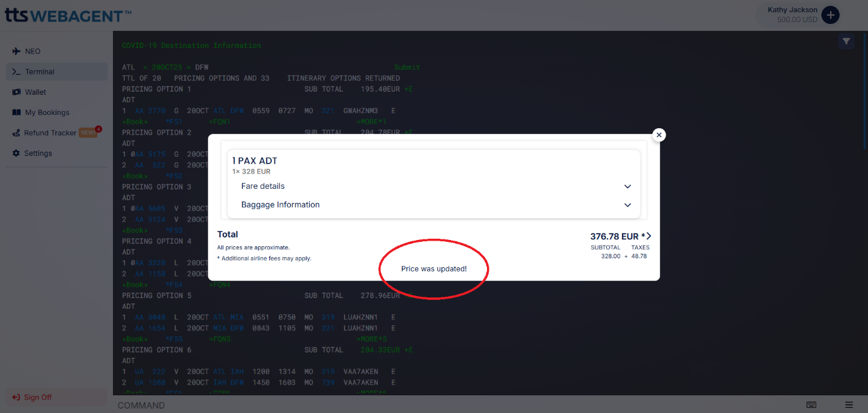Open the terminal filter funnel icon
The height and width of the screenshot is (413, 868).
(846, 42)
